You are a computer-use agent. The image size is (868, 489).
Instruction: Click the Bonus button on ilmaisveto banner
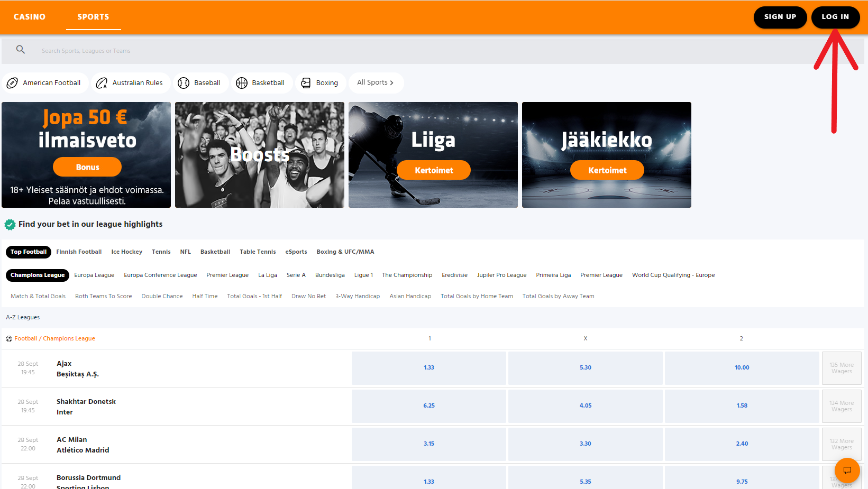click(87, 167)
